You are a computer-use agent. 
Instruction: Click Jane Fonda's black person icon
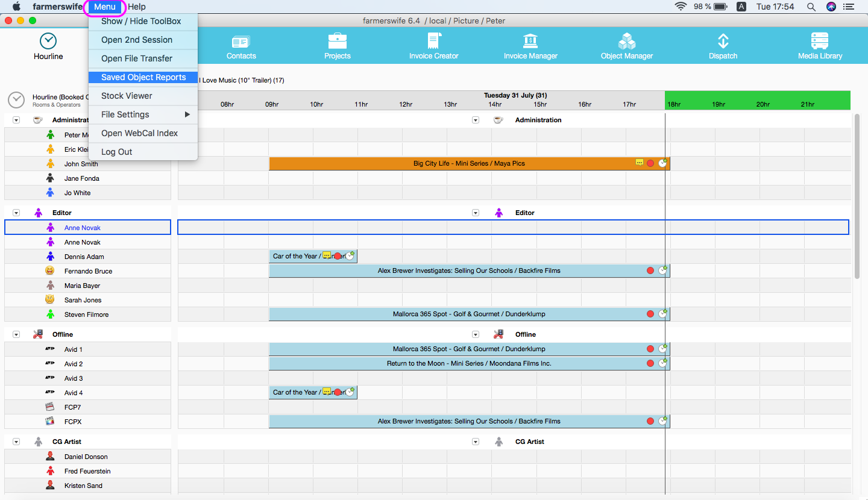coord(50,178)
